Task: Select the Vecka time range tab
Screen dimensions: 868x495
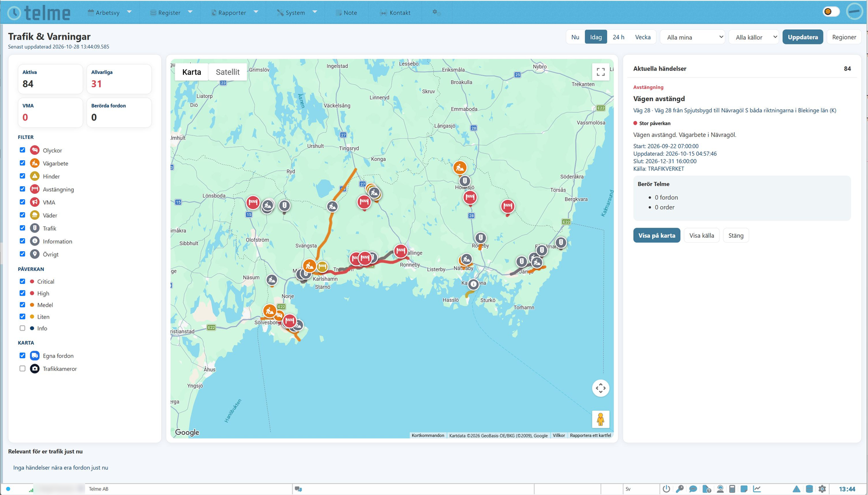Action: (x=643, y=37)
